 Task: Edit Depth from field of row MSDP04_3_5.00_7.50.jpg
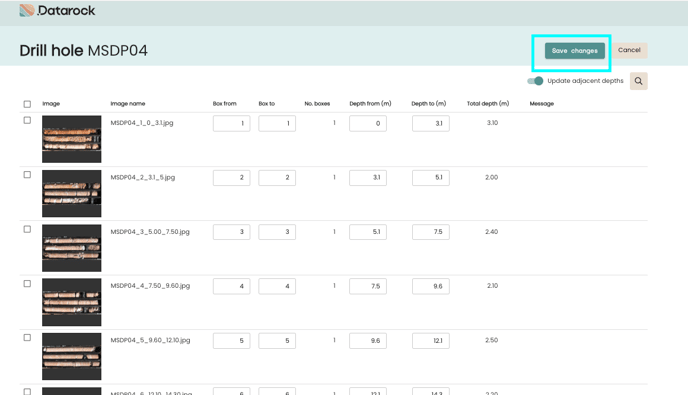(x=368, y=232)
